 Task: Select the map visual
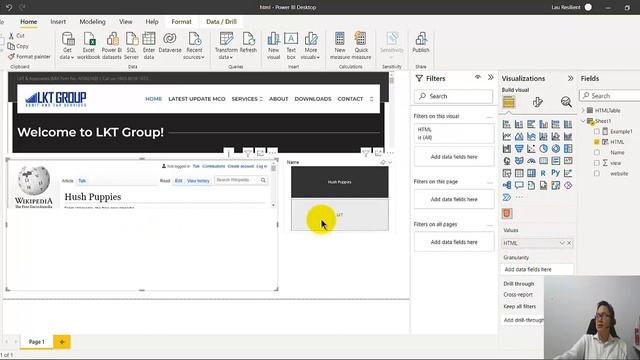[507, 161]
